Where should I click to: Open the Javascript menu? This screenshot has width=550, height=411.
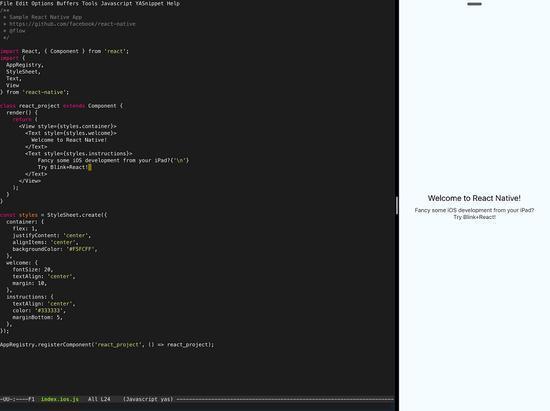point(116,4)
